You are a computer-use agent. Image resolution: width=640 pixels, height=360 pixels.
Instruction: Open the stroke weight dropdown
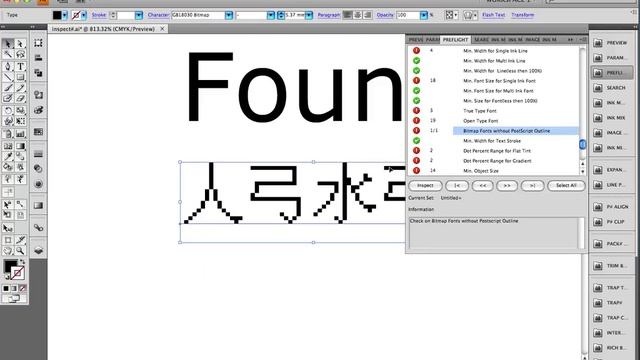pyautogui.click(x=139, y=16)
